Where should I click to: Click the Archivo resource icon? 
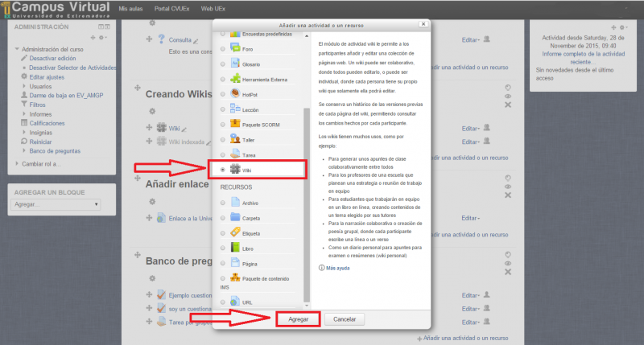click(235, 202)
